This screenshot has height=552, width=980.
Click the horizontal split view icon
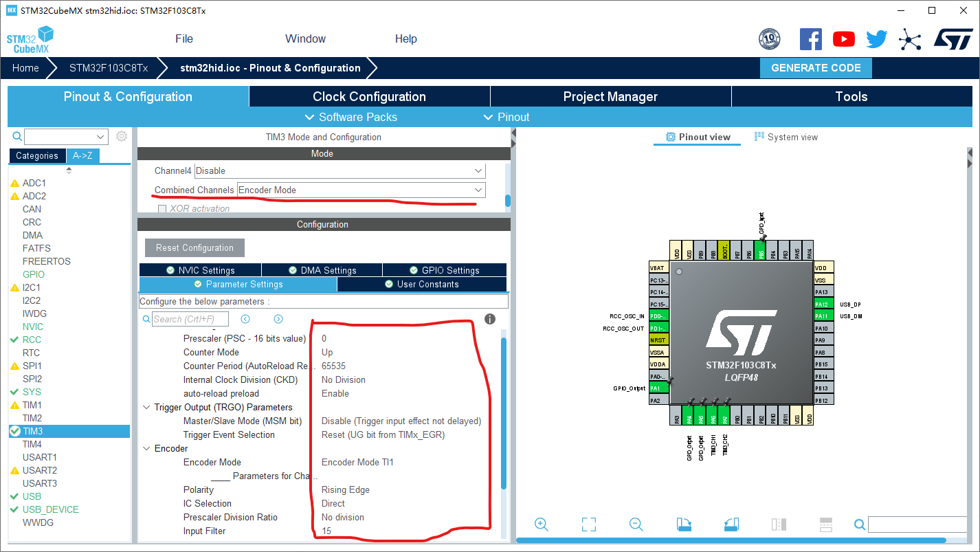point(826,525)
